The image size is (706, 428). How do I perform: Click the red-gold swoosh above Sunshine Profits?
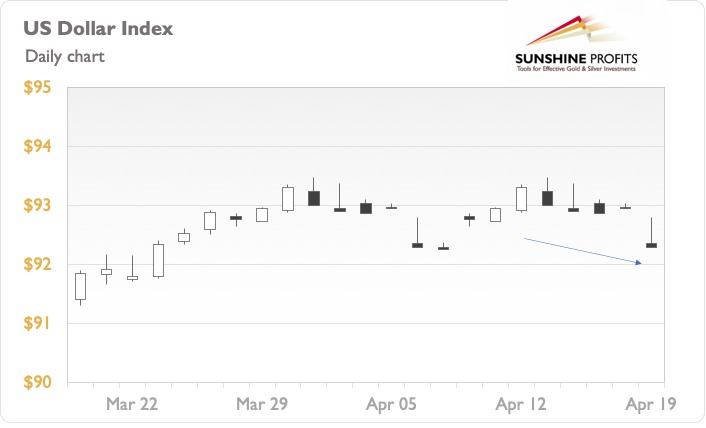tap(572, 31)
